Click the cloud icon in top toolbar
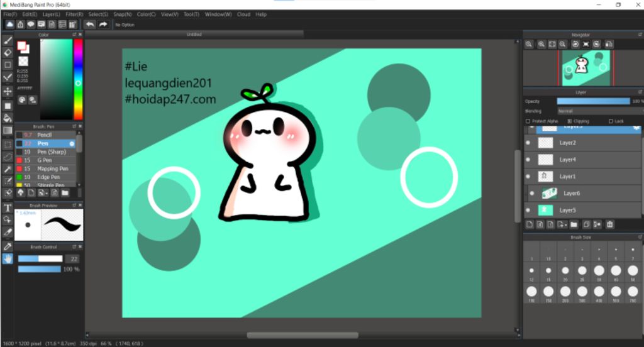The height and width of the screenshot is (347, 644). (x=9, y=25)
